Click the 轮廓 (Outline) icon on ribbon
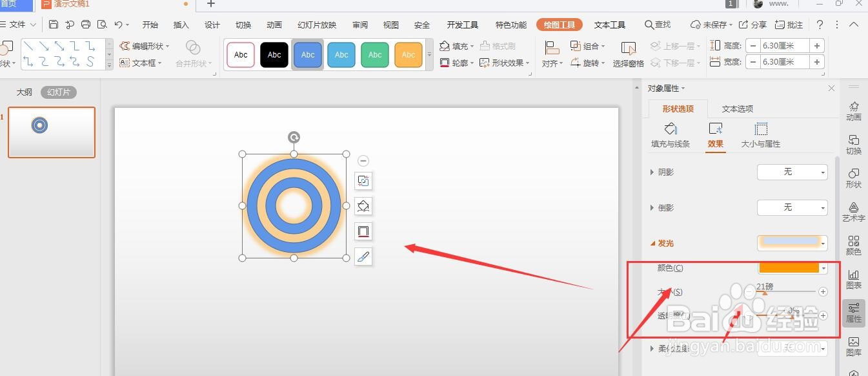 point(445,63)
